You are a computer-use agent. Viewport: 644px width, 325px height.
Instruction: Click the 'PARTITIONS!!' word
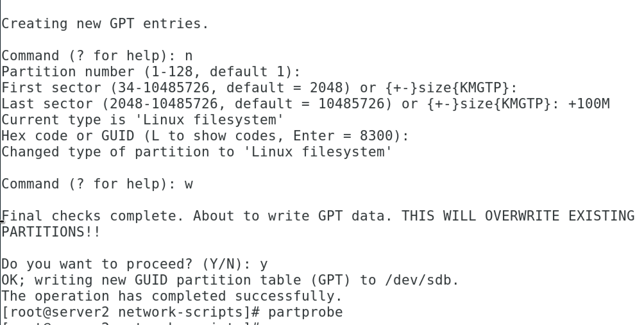click(51, 232)
